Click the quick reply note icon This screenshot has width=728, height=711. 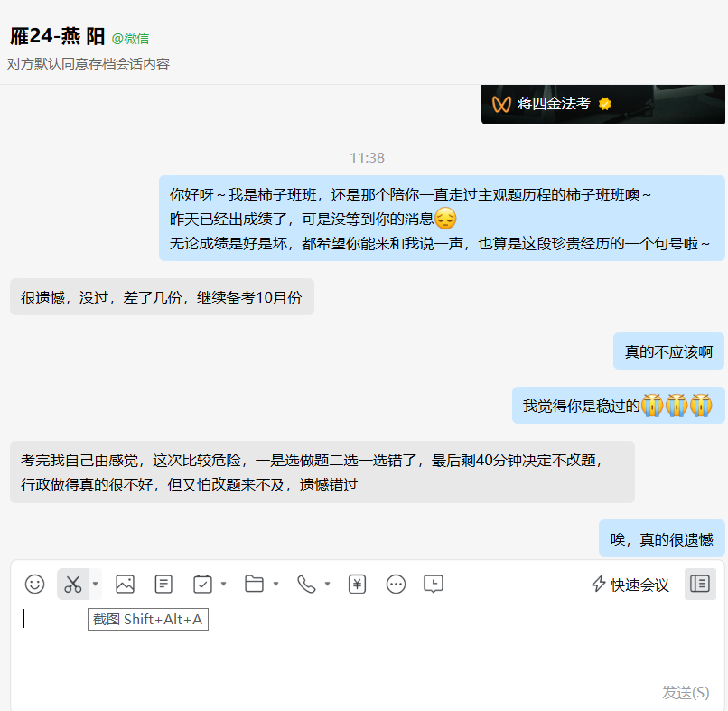click(x=163, y=584)
